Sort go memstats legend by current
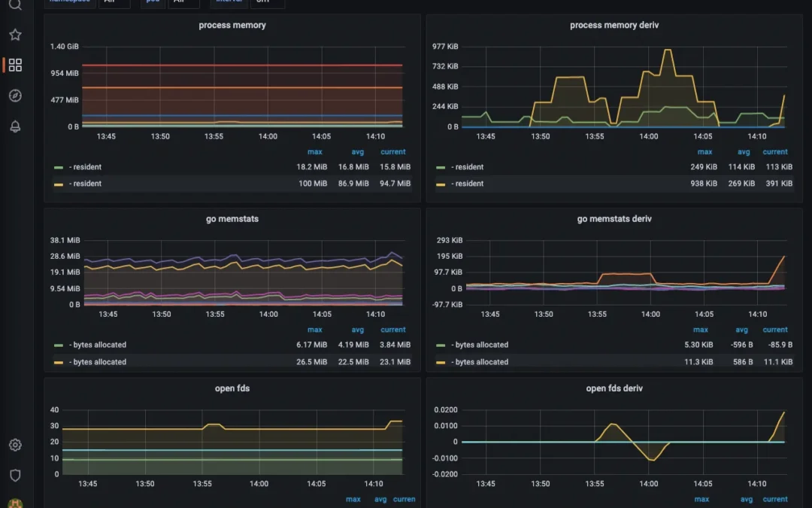The height and width of the screenshot is (508, 812). coord(392,330)
